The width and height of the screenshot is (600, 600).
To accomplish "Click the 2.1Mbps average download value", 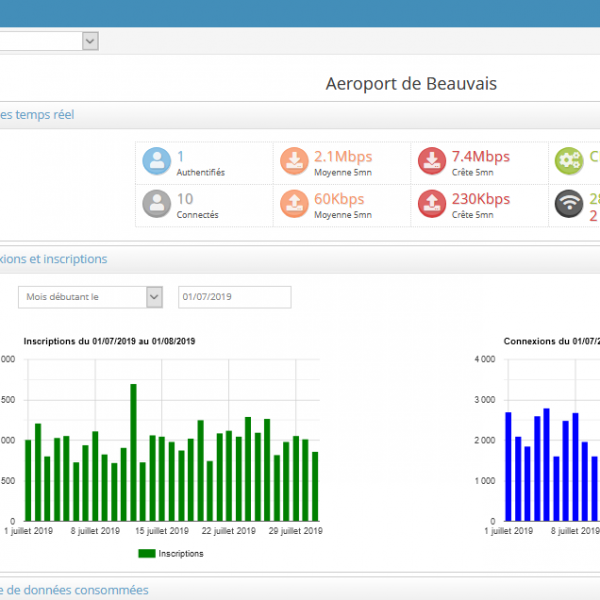I will (343, 157).
